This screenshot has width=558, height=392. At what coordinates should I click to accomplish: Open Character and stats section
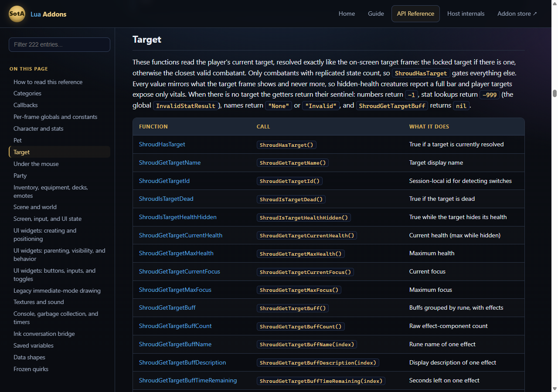coord(38,128)
